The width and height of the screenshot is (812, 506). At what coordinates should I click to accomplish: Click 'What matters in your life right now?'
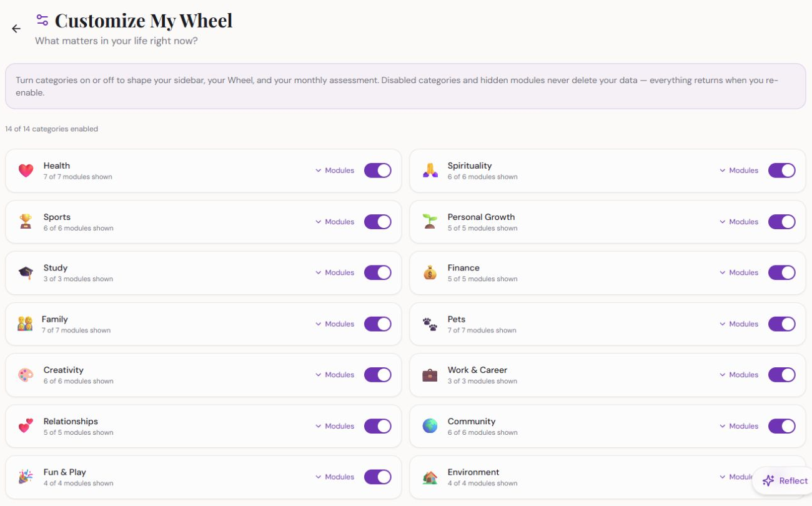tap(116, 41)
